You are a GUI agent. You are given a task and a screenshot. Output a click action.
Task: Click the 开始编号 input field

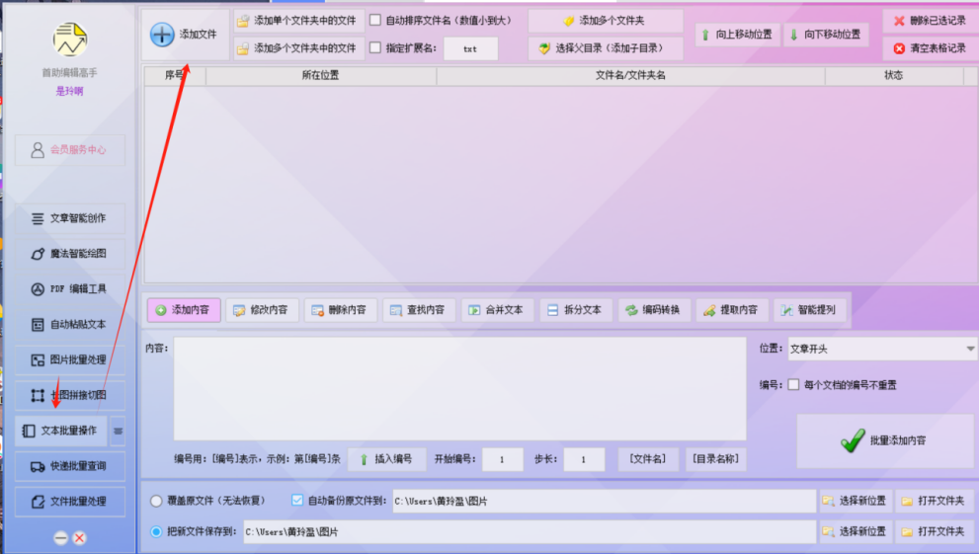click(503, 459)
